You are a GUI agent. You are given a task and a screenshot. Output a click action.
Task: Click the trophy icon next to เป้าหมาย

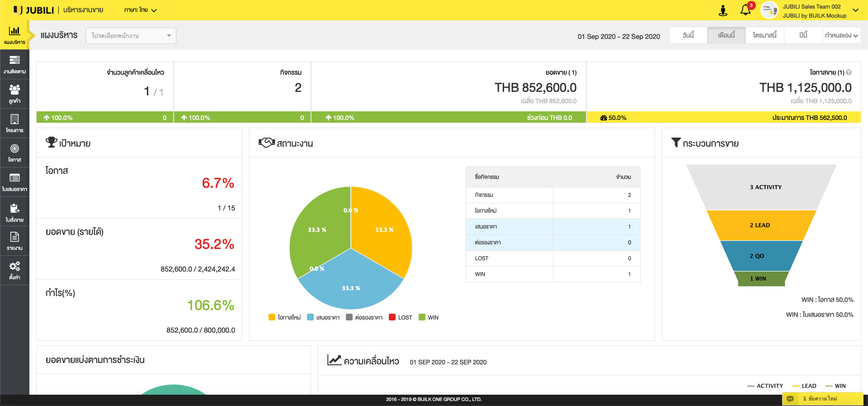(x=51, y=143)
